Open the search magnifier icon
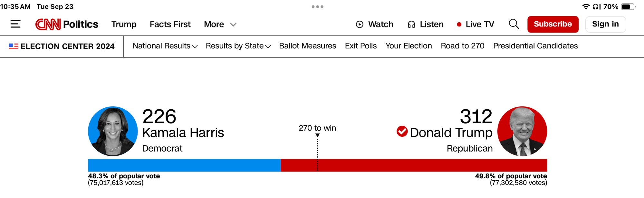 point(514,24)
